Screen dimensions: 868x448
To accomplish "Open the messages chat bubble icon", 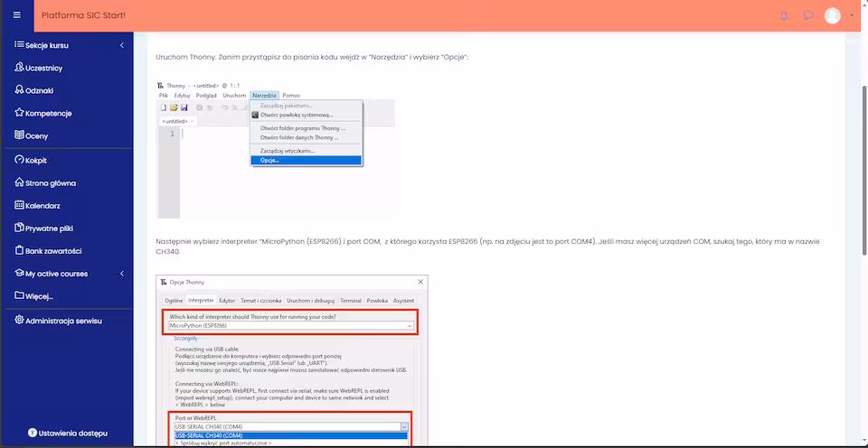I will pyautogui.click(x=808, y=15).
